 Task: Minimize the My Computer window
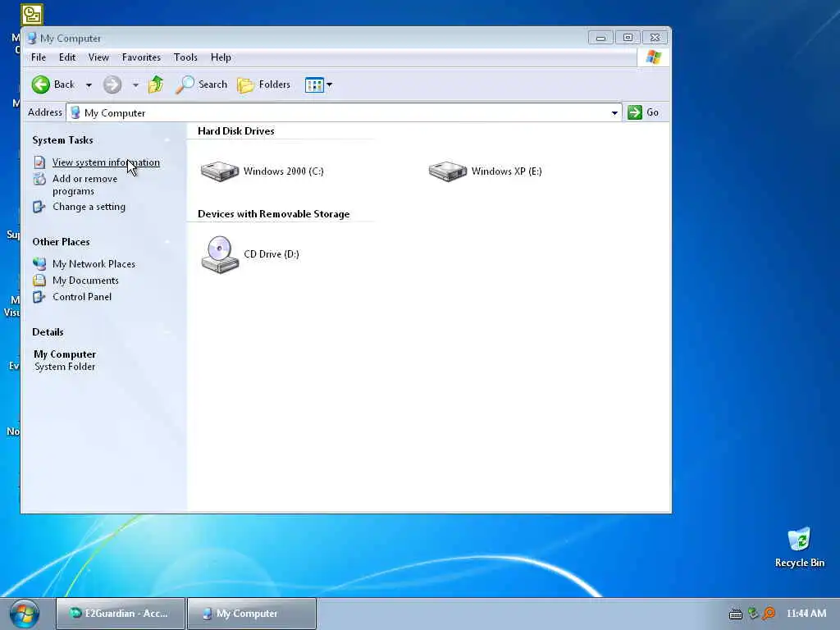(600, 38)
